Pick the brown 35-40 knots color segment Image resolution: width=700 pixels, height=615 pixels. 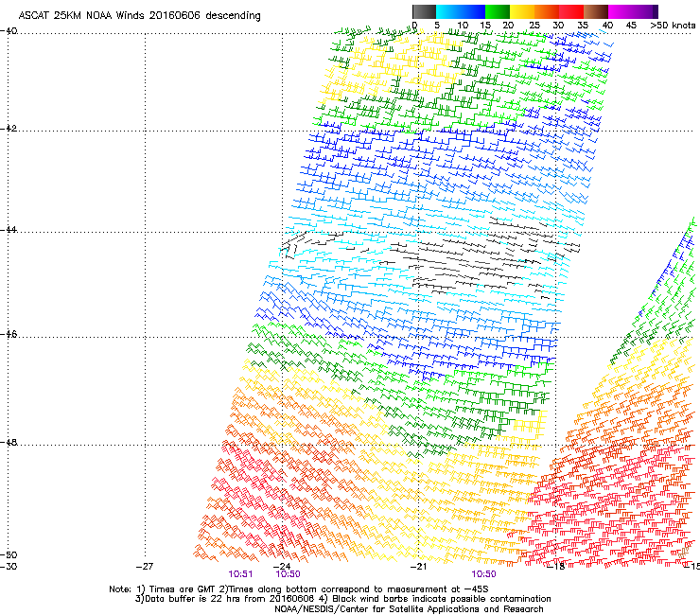(x=596, y=11)
